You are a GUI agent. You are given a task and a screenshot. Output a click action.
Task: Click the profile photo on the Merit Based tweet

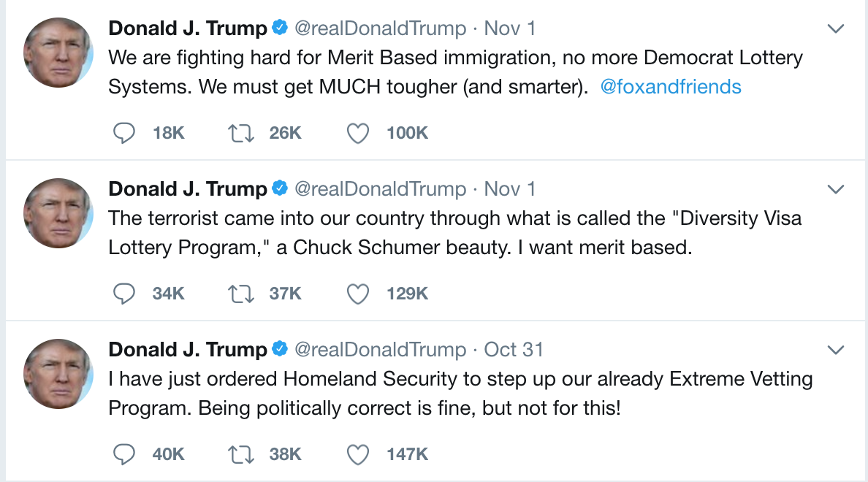[58, 53]
